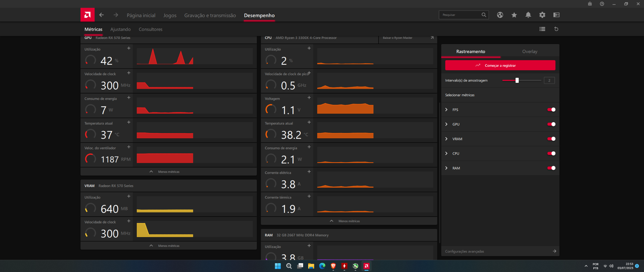
Task: Expand the GPU metrics chevron in Rastreamento
Action: tap(446, 124)
